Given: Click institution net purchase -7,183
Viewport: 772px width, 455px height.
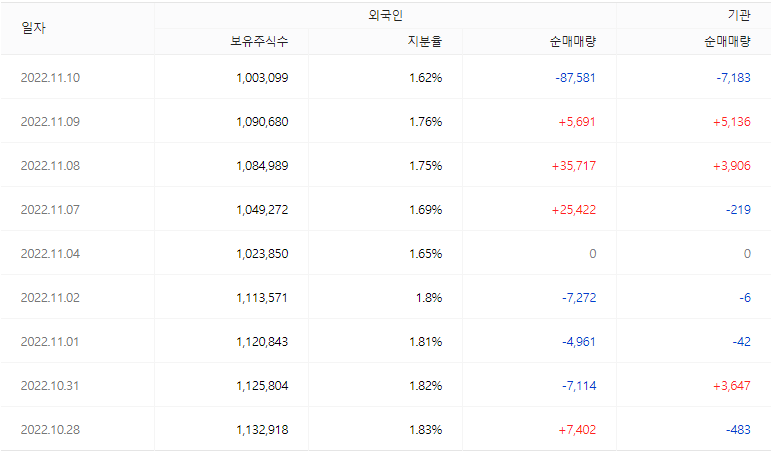Looking at the screenshot, I should pos(734,78).
